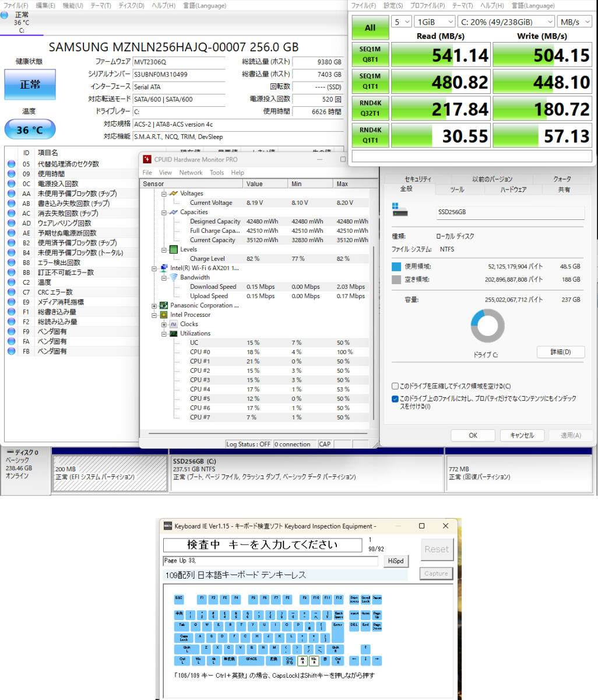Open the drive dropdown C: 20% (49/238GiB)
This screenshot has width=598, height=700.
[x=506, y=22]
